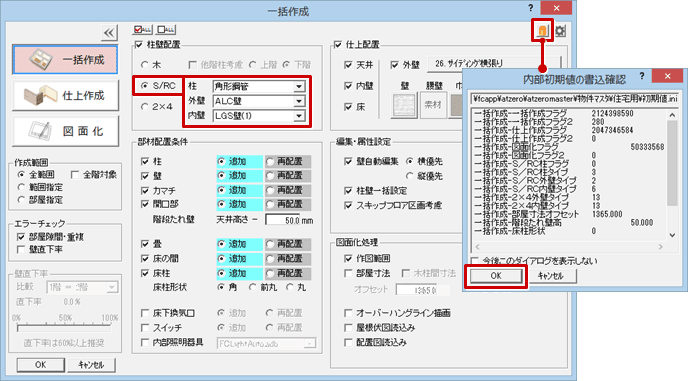Toggle スキップフロア区画考慮 checkbox
Screen dimensions: 688x381
pos(348,205)
